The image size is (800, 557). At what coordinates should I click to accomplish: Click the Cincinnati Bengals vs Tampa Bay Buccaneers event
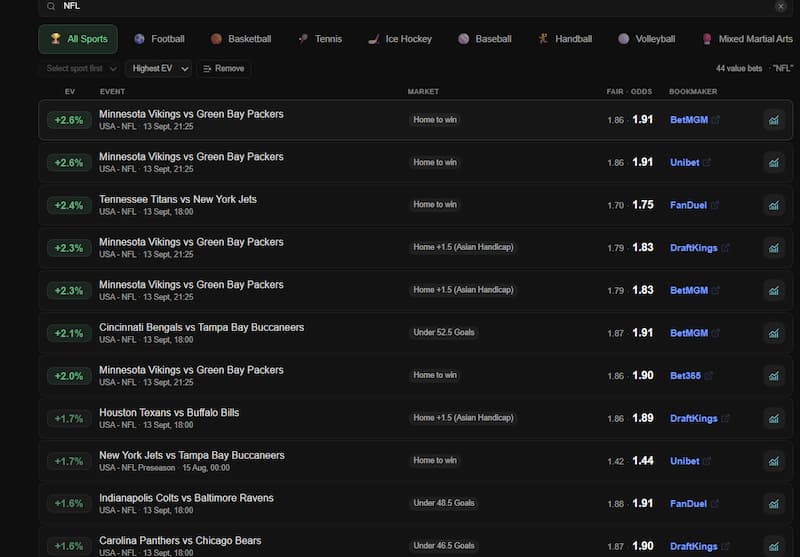(x=202, y=327)
